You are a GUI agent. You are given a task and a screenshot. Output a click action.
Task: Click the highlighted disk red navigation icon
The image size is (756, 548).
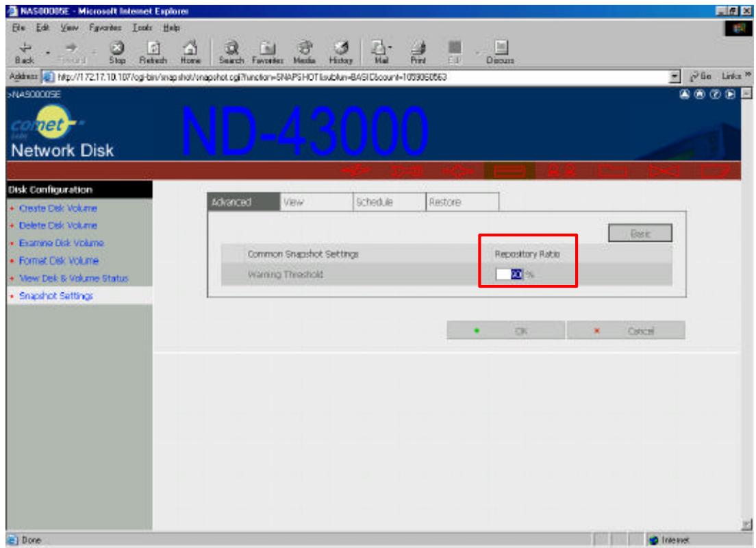(509, 171)
